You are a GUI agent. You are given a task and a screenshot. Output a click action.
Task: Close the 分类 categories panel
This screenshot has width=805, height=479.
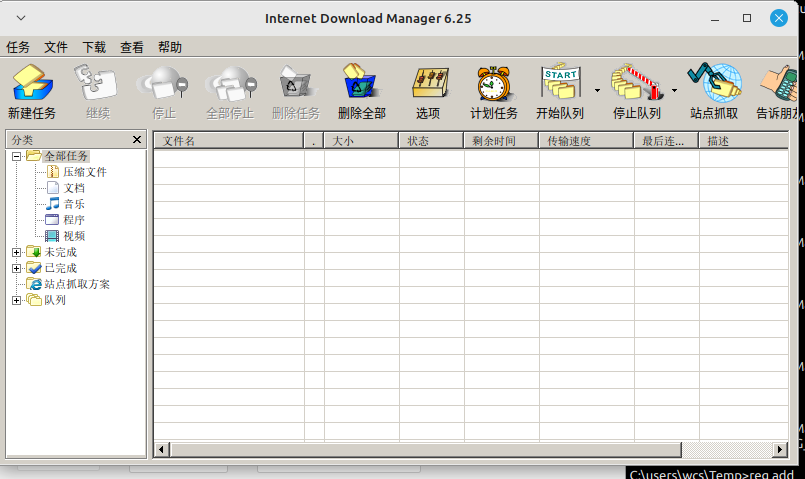pyautogui.click(x=137, y=140)
